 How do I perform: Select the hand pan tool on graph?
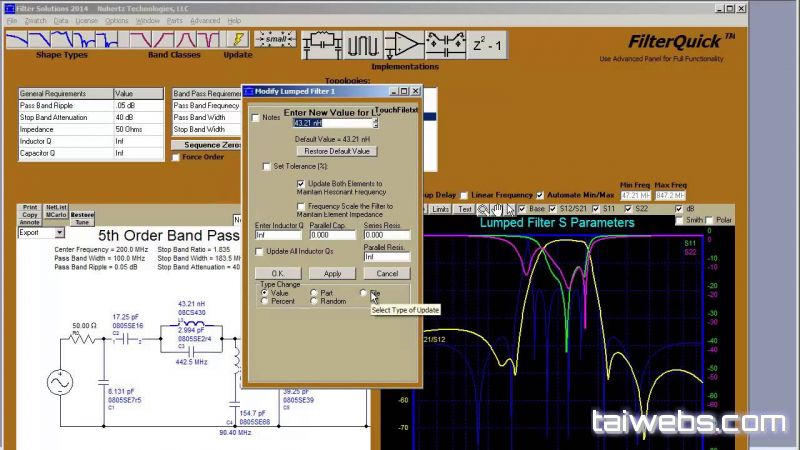point(497,209)
